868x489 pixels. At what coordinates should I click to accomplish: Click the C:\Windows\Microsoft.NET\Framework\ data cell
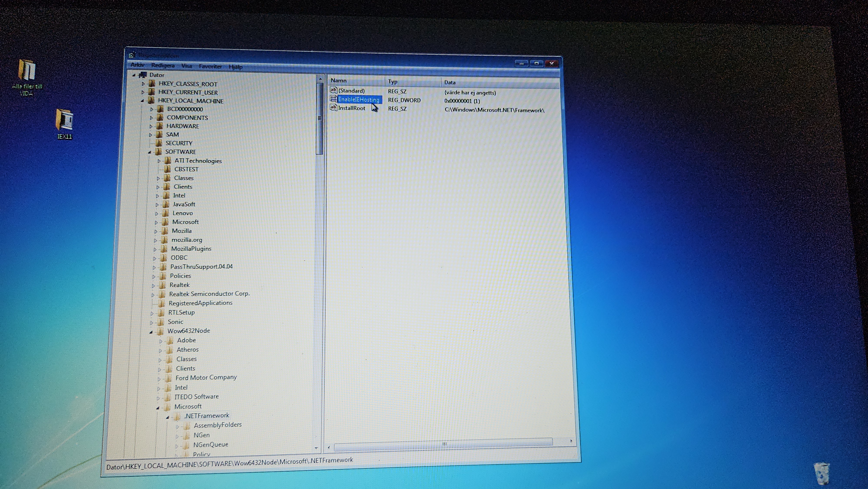(x=494, y=110)
